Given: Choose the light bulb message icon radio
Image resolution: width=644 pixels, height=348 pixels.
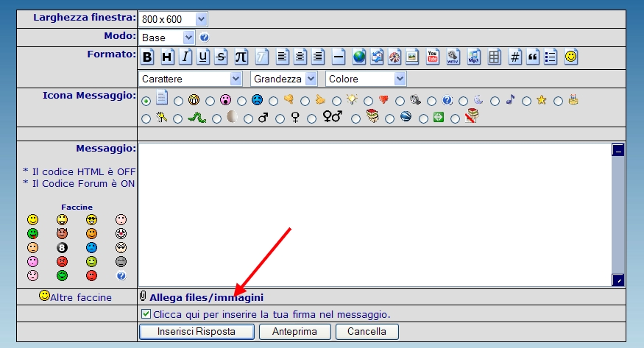Looking at the screenshot, I should coord(336,101).
